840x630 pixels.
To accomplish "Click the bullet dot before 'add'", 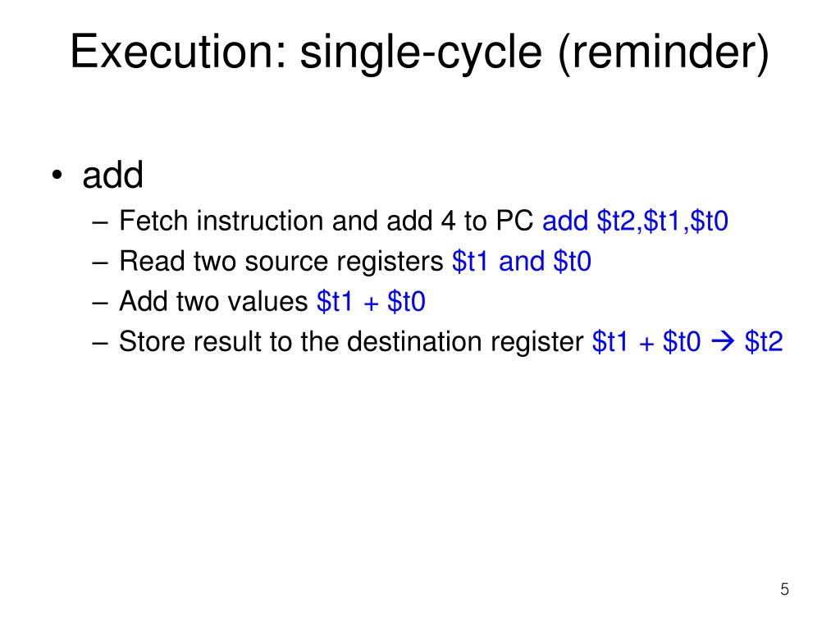I will tap(57, 176).
